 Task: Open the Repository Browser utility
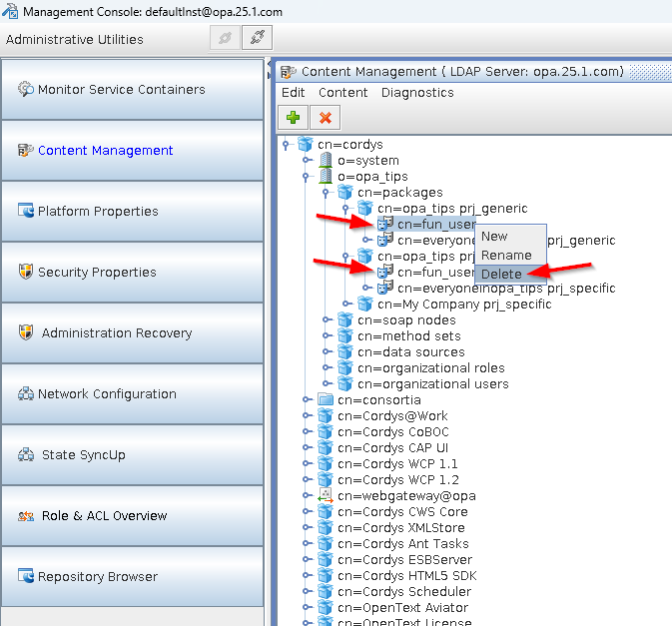[x=133, y=577]
